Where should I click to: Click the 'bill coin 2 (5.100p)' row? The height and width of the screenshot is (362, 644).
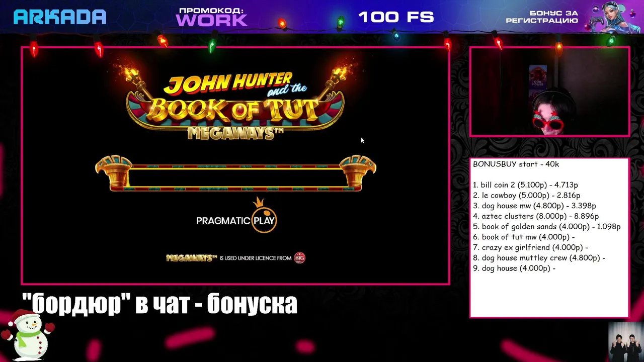pyautogui.click(x=525, y=185)
